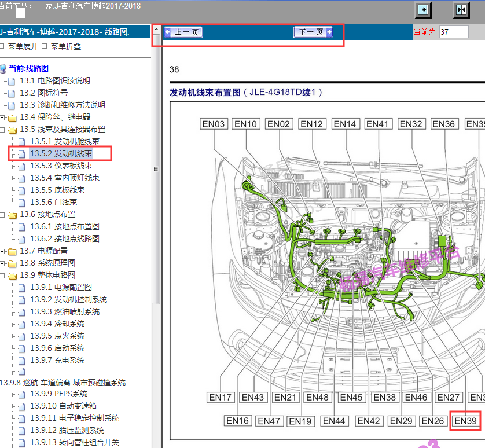Screen dimensions: 485x448
Task: Collapse the 13.6 接地点布置 folder
Action: click(2, 215)
